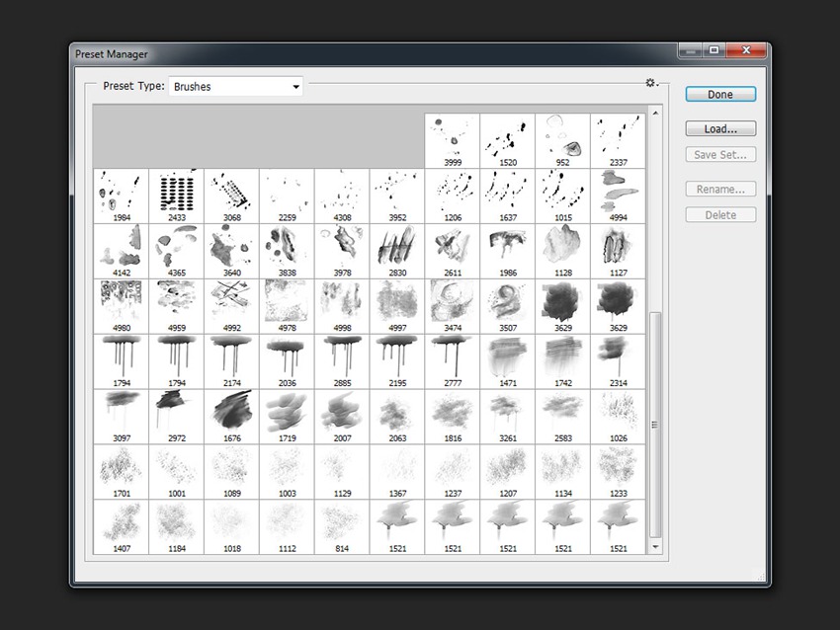Image resolution: width=840 pixels, height=630 pixels.
Task: Choose the hatched stroke brush 2830
Action: [x=397, y=250]
